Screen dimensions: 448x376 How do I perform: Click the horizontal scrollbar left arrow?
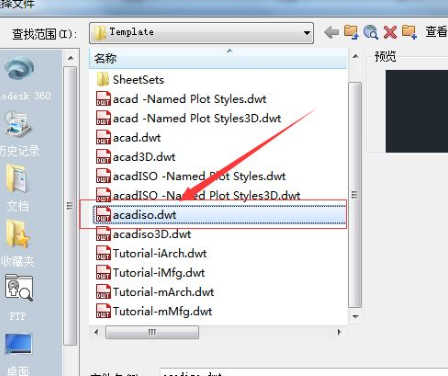[x=96, y=332]
